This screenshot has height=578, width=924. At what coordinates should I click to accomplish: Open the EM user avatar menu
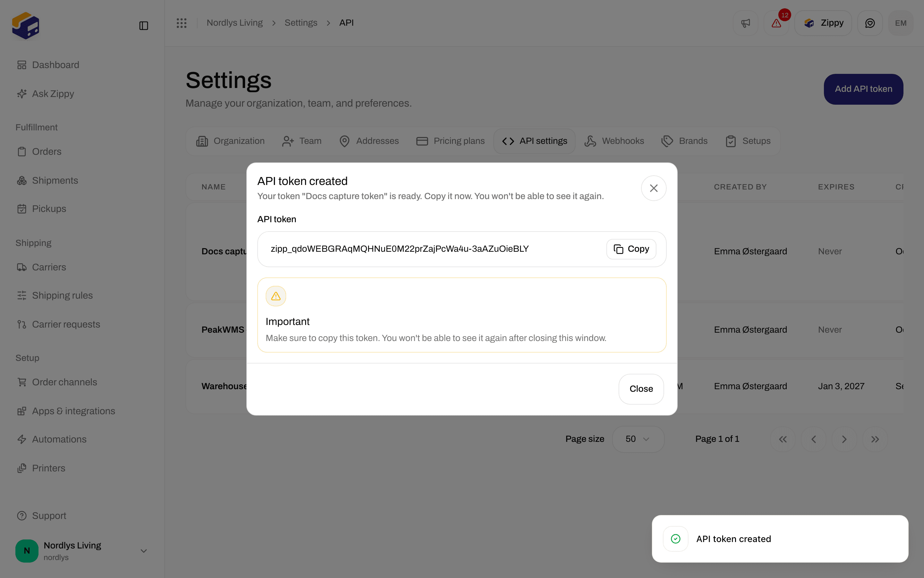point(901,23)
